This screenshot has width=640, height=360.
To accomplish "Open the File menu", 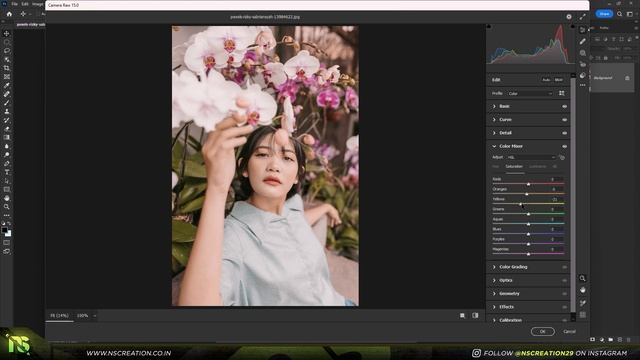I will (14, 4).
